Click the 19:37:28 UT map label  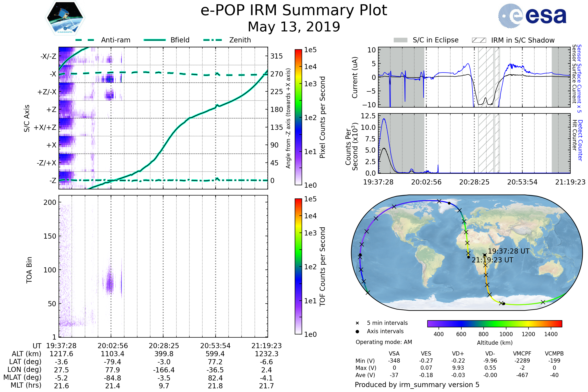[509, 251]
